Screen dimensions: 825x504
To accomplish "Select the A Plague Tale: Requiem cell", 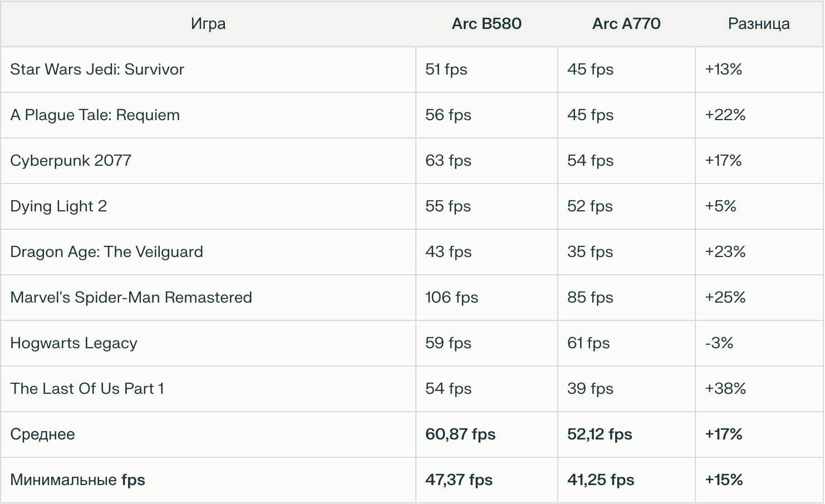I will pyautogui.click(x=95, y=115).
